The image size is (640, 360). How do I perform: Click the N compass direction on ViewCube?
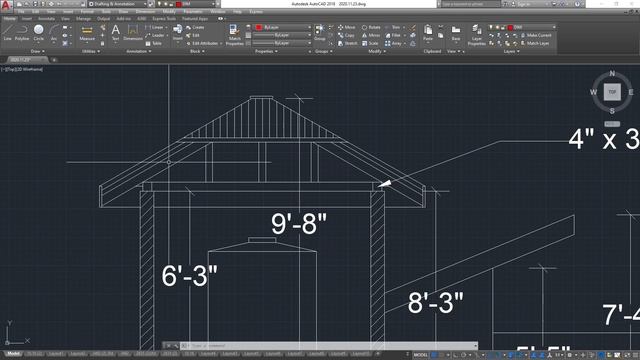(x=612, y=73)
